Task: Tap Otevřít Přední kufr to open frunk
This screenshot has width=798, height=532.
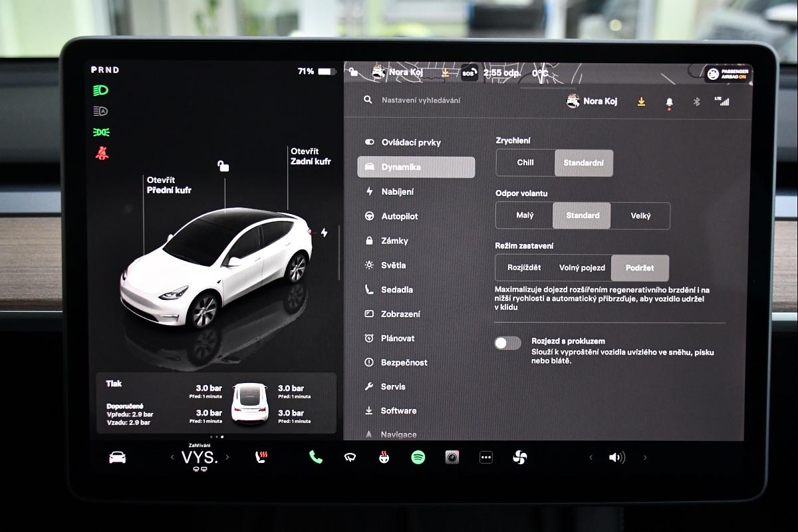Action: point(169,186)
